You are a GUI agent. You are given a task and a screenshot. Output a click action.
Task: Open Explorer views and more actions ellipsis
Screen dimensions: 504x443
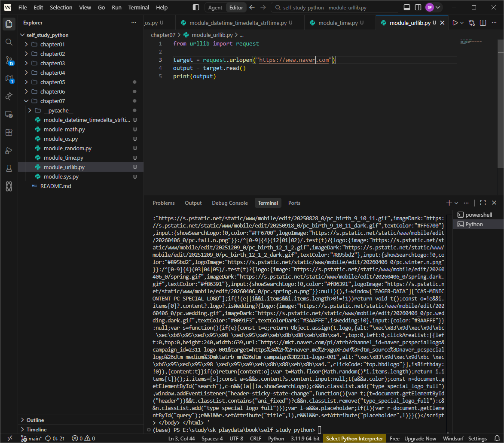[134, 23]
